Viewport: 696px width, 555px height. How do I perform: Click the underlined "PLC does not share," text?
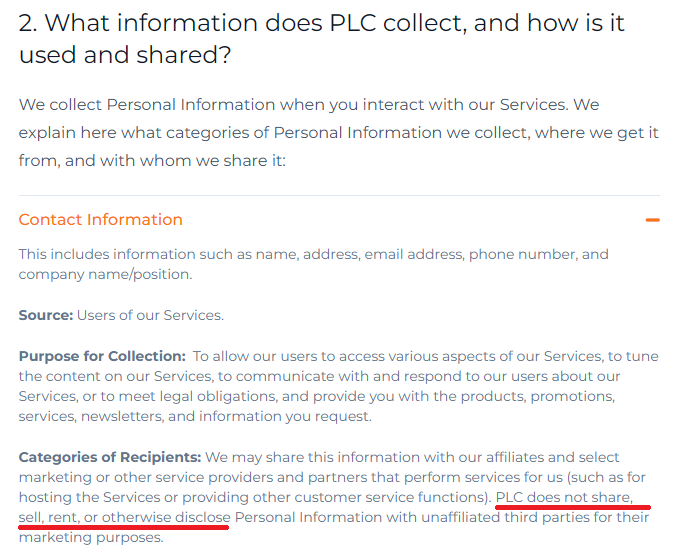point(564,497)
